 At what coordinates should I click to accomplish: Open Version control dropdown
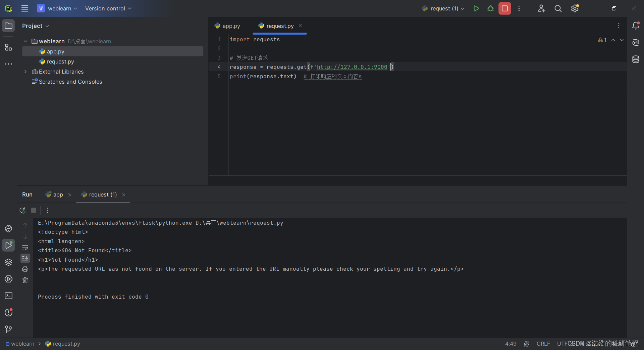coord(108,8)
